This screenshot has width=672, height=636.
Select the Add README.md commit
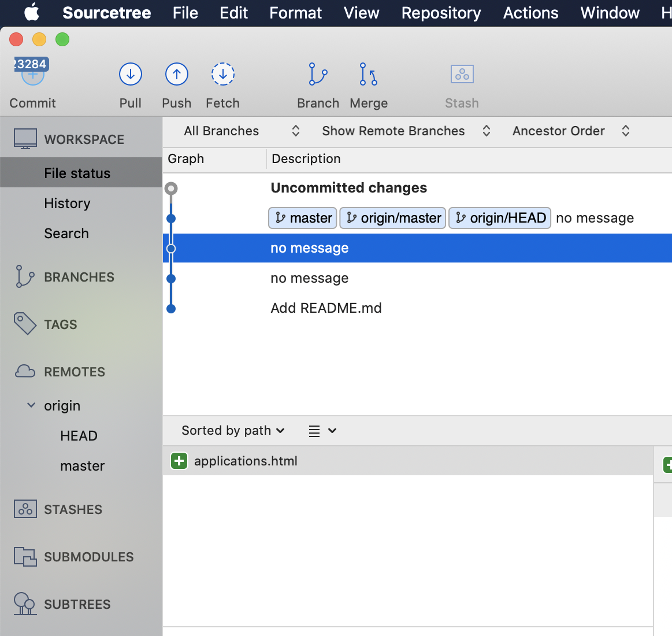(x=417, y=308)
